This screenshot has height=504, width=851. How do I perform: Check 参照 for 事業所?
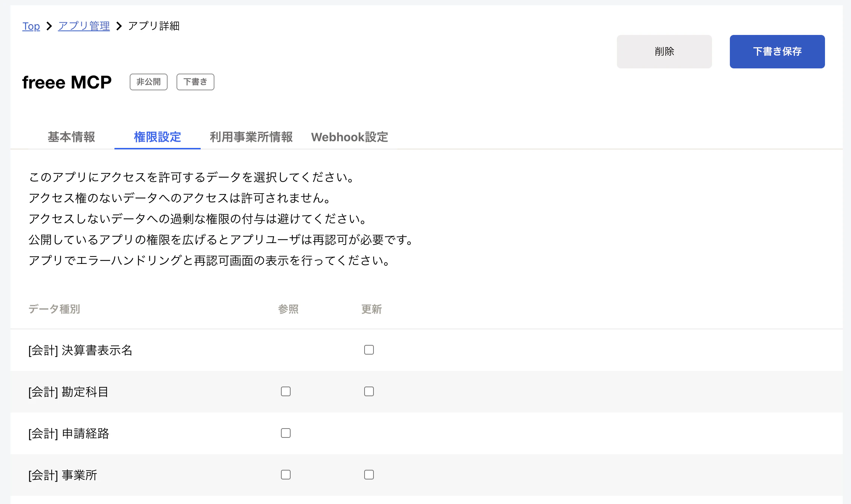tap(285, 475)
